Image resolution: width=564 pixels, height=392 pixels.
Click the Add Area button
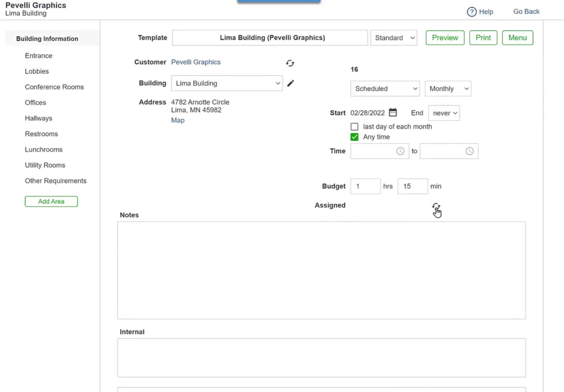[x=51, y=201]
